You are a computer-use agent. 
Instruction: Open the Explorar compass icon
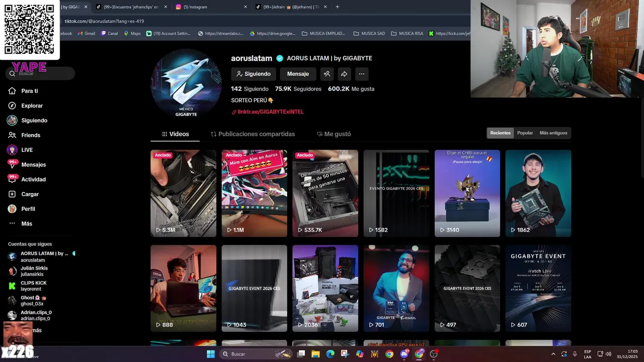coord(12,106)
